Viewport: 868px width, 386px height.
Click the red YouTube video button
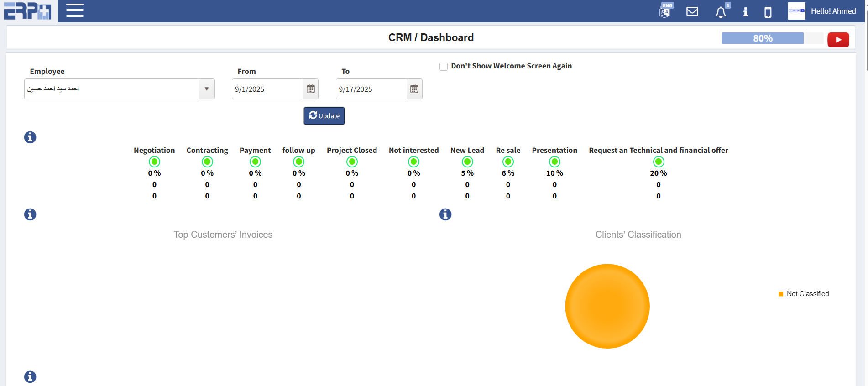[838, 40]
